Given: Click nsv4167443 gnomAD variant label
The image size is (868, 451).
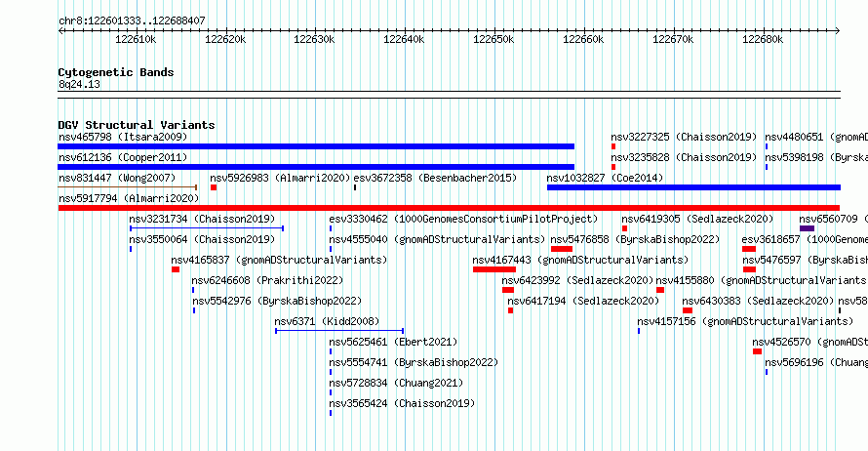Looking at the screenshot, I should (580, 260).
